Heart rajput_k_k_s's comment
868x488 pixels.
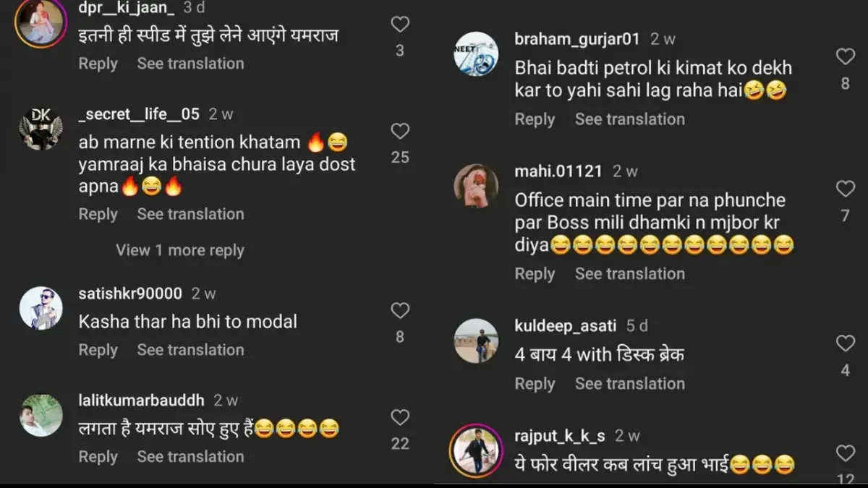coord(845,453)
